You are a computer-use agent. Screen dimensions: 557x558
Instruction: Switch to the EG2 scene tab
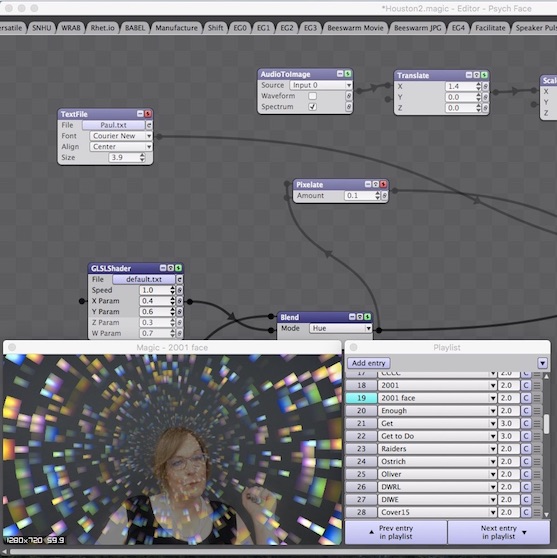[x=287, y=28]
